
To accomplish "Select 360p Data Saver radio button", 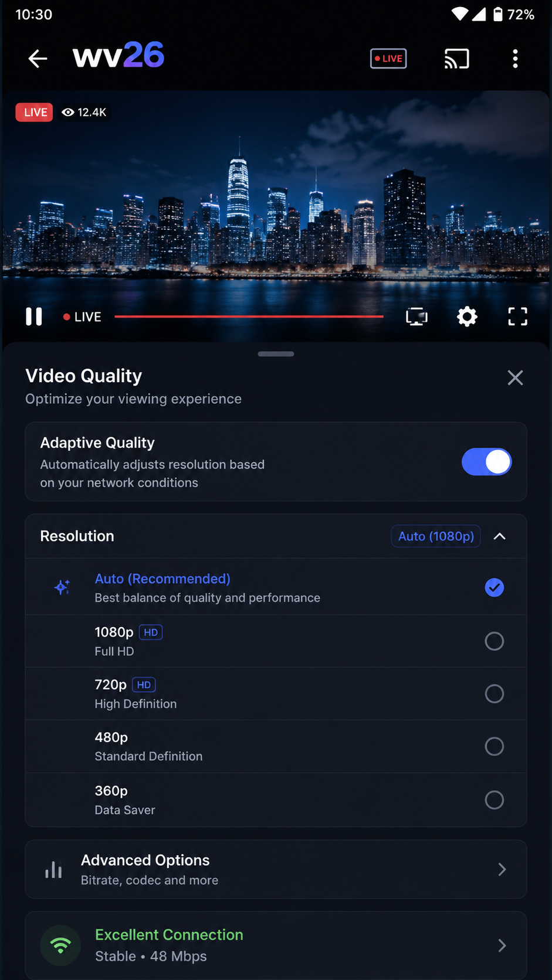I will (x=495, y=799).
